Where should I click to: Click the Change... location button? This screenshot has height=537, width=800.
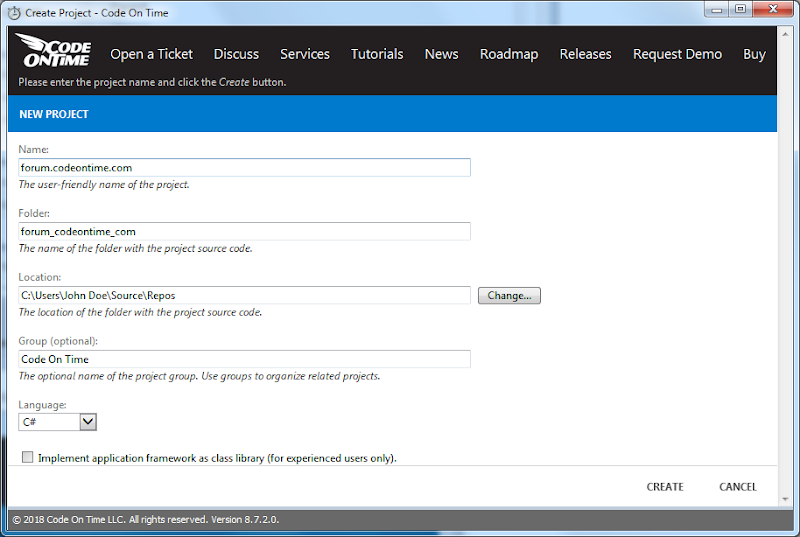509,296
